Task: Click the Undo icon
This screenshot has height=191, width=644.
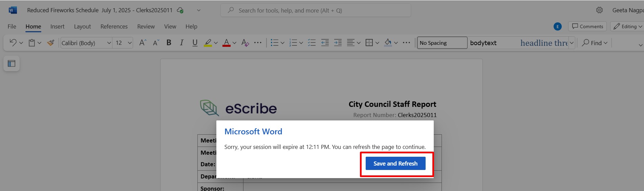Action: (x=13, y=43)
